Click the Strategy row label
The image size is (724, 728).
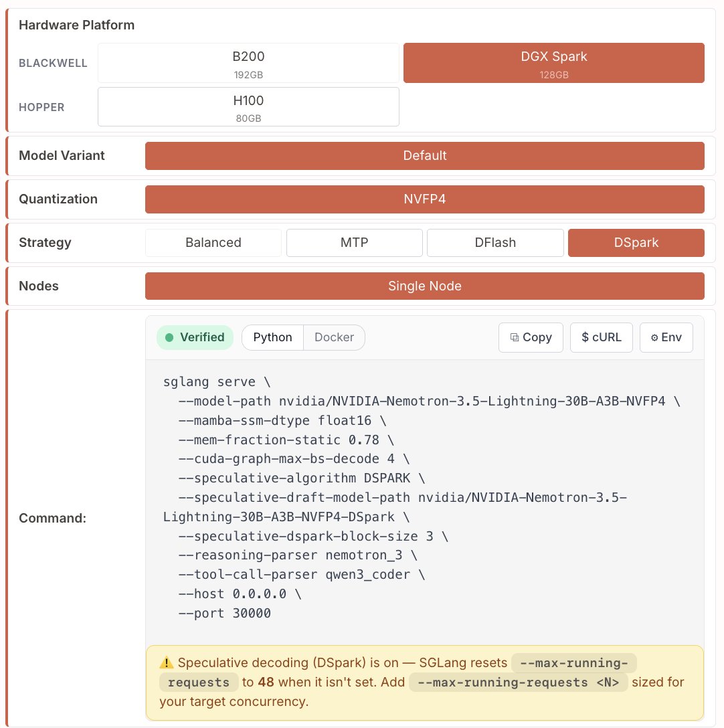tap(45, 242)
